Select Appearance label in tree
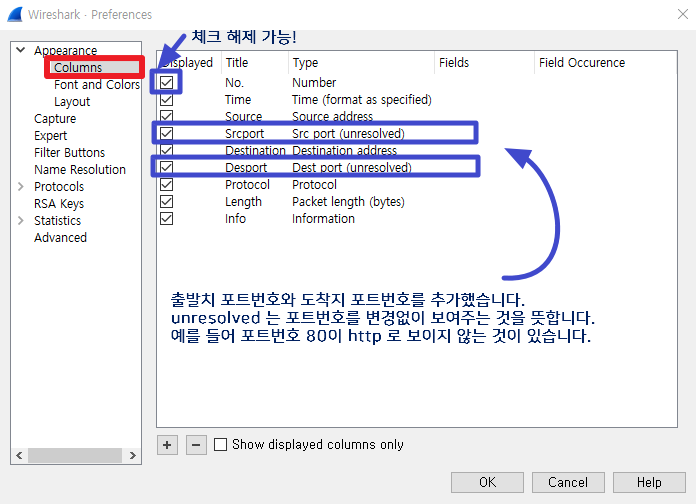696x504 pixels. [66, 50]
